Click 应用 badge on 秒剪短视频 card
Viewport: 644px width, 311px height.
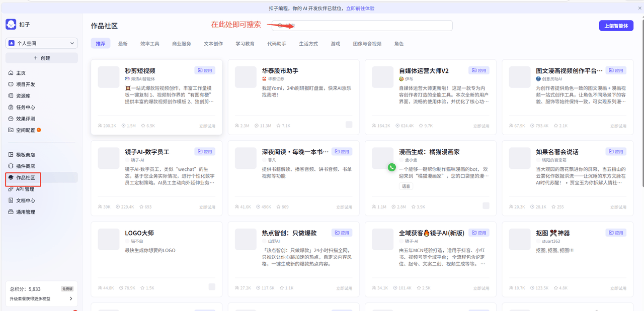(205, 70)
